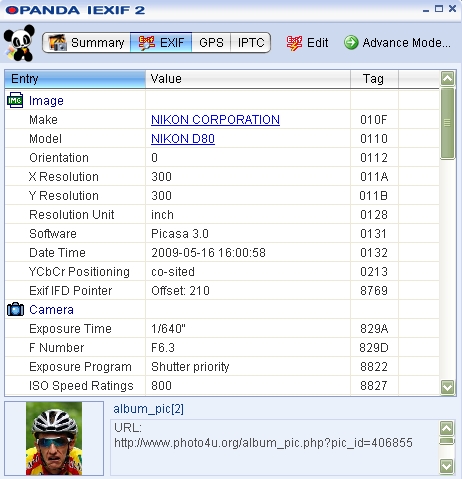
Task: Select the EXIF tab
Action: pos(161,43)
